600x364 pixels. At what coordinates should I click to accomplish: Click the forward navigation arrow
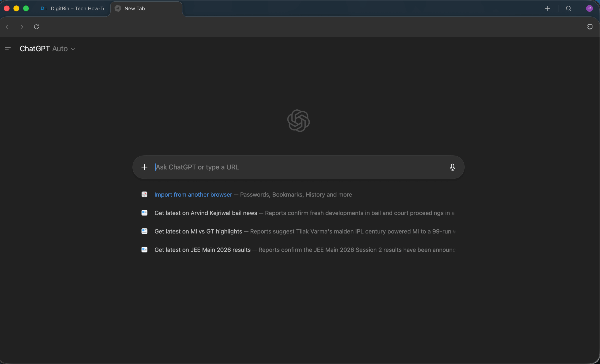click(21, 27)
